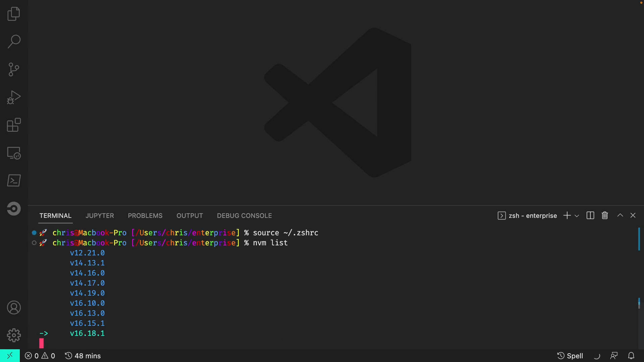Close the terminal panel
The height and width of the screenshot is (362, 644).
[x=633, y=215]
